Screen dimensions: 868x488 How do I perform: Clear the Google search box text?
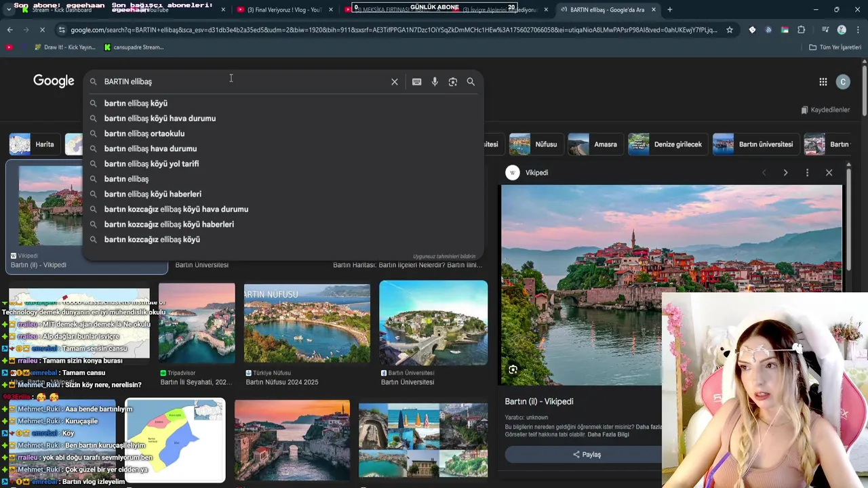394,81
